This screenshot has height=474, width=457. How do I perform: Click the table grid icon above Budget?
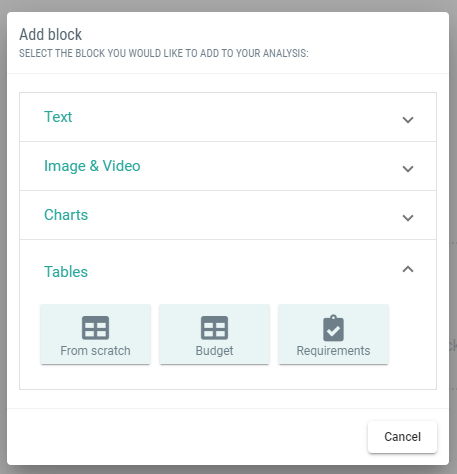(214, 328)
